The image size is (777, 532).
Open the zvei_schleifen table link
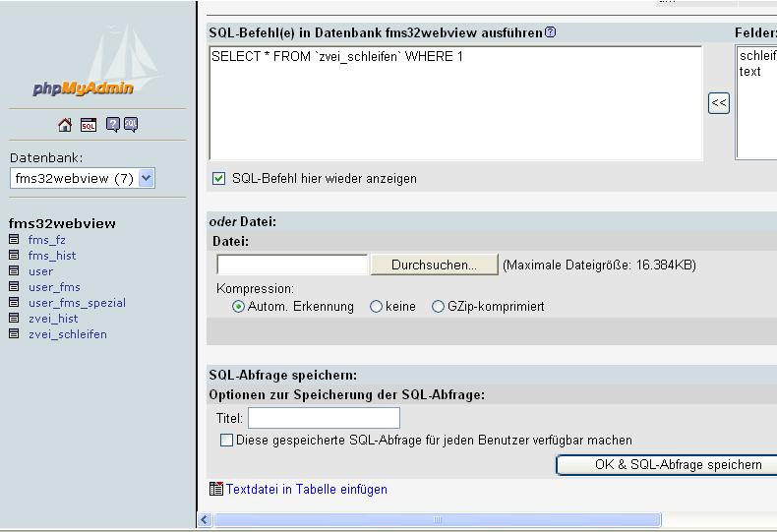tap(67, 334)
